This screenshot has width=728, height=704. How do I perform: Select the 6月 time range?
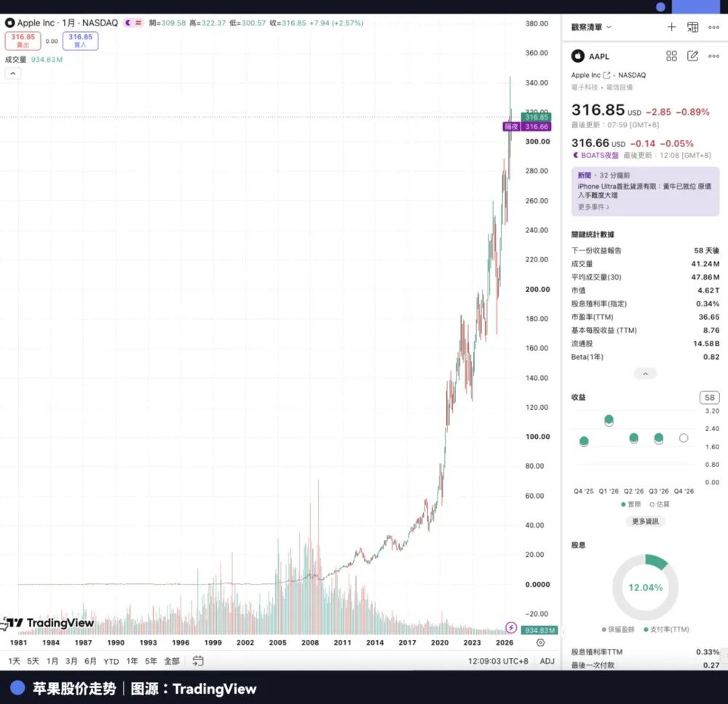pos(90,661)
